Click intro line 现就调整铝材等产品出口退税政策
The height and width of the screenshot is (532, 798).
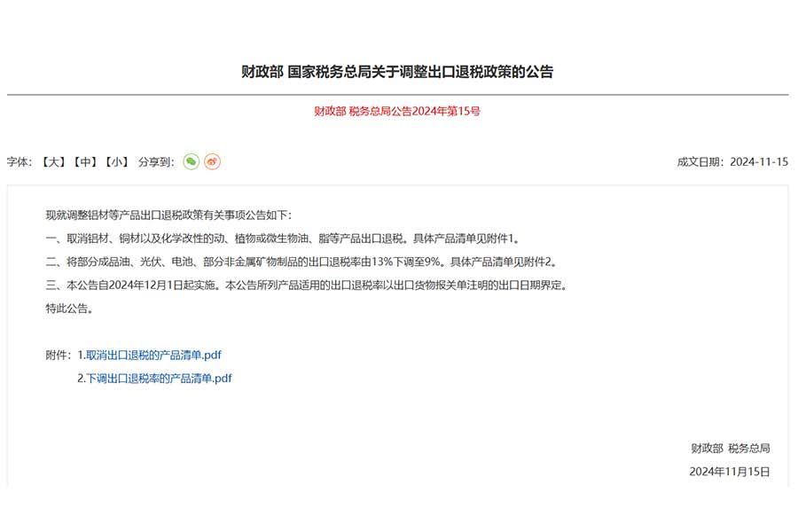169,215
